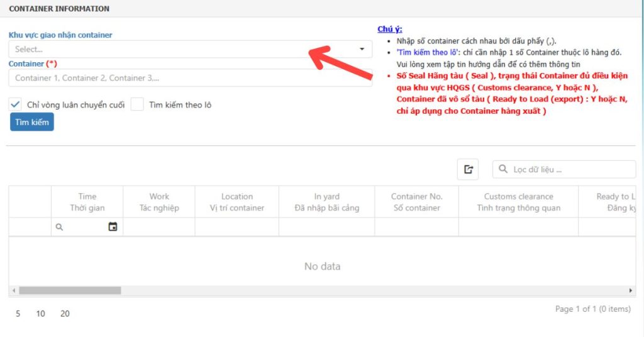Focus the 'Lọc dữ liệu' filter box
This screenshot has height=337, width=644.
click(x=564, y=169)
